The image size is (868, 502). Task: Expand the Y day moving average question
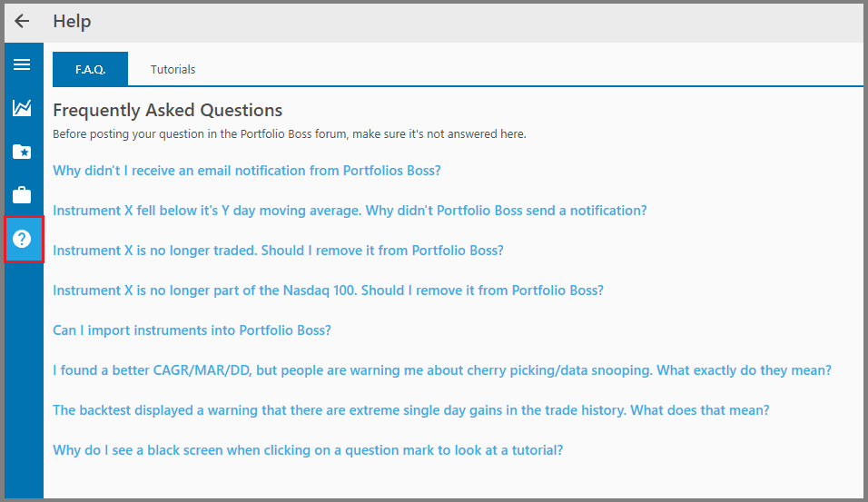click(x=350, y=210)
